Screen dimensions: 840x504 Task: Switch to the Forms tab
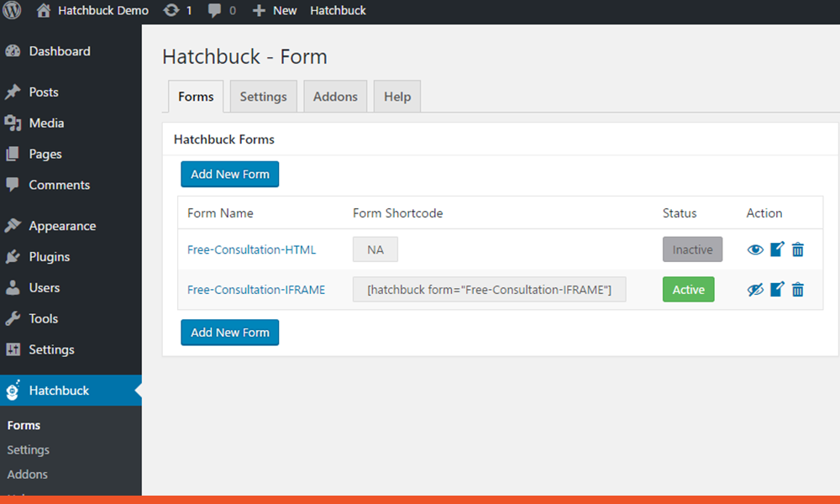[x=196, y=97]
